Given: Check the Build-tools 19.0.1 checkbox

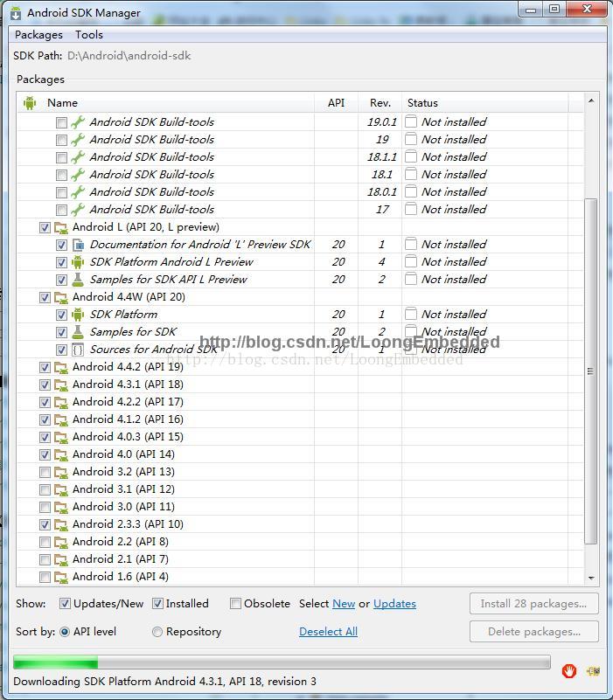Looking at the screenshot, I should 62,122.
